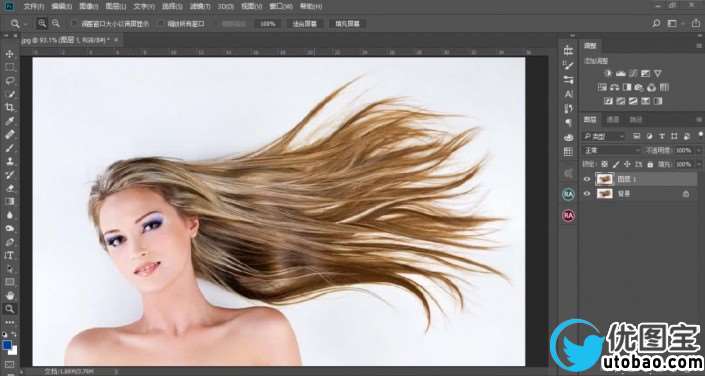705x376 pixels.
Task: Expand the layer Opacity 100% dropdown arrow
Action: pos(698,150)
